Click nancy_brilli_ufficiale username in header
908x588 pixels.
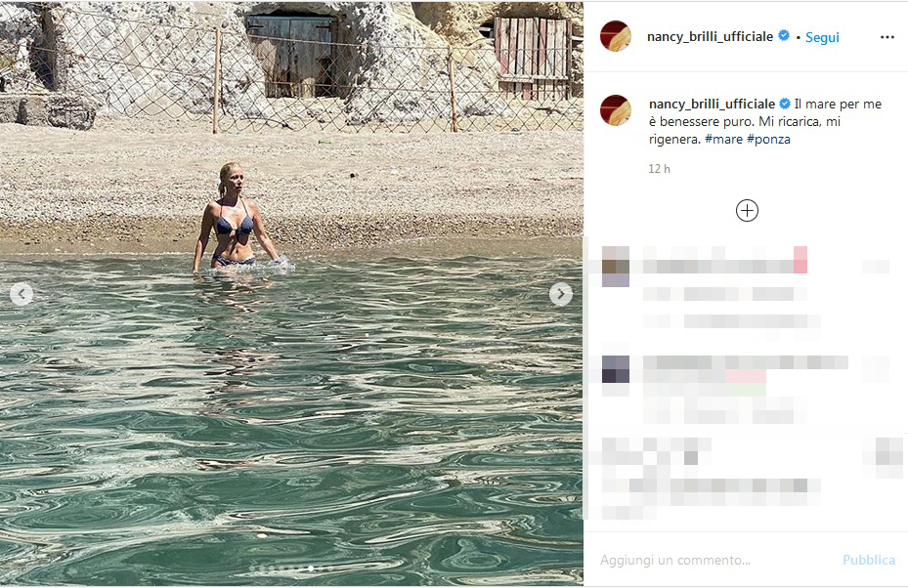pyautogui.click(x=710, y=36)
